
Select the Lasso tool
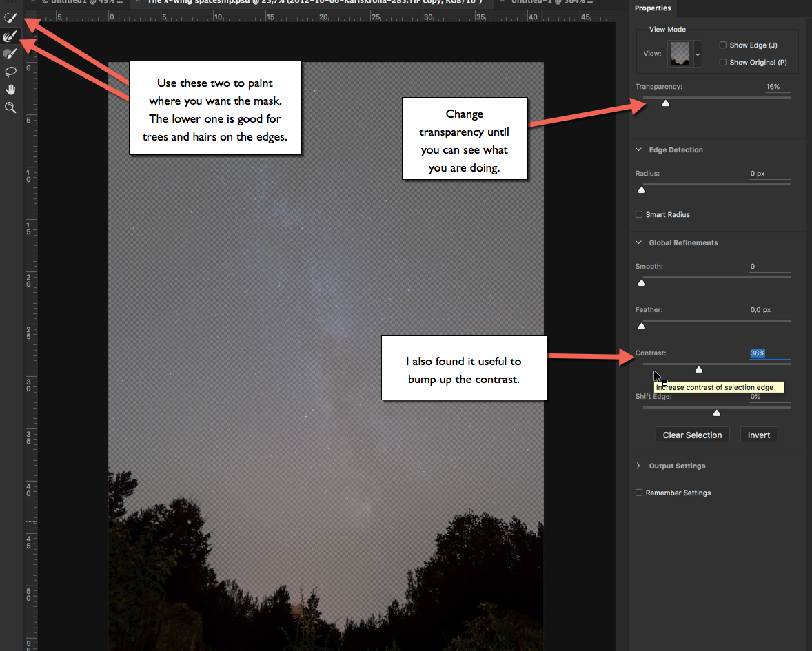(10, 72)
